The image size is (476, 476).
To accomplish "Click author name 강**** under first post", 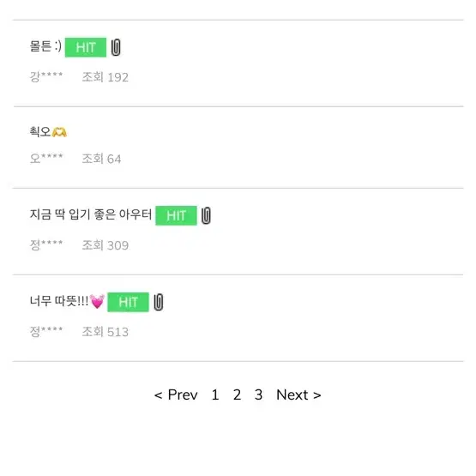I will (x=46, y=76).
